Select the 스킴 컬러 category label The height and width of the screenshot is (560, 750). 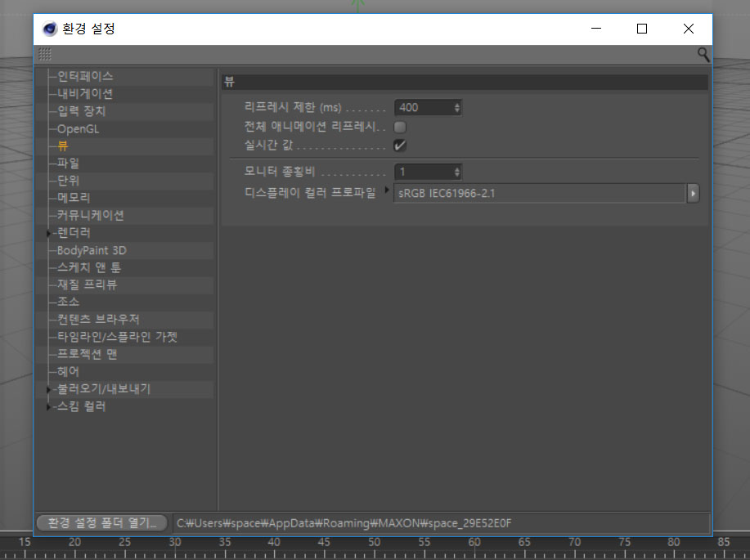tap(81, 407)
